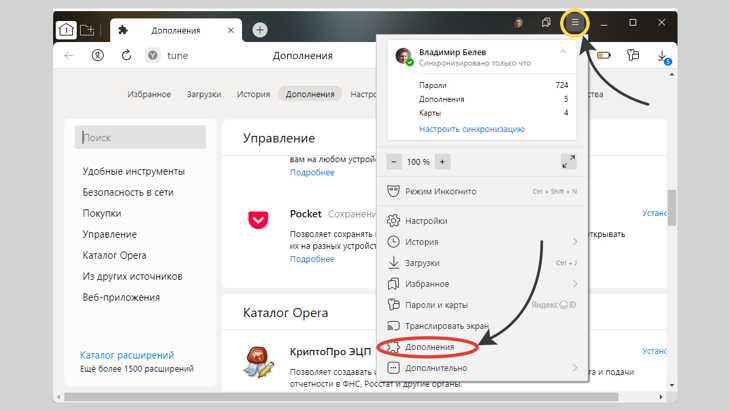Go back using the back arrow
This screenshot has width=730, height=411.
click(69, 56)
